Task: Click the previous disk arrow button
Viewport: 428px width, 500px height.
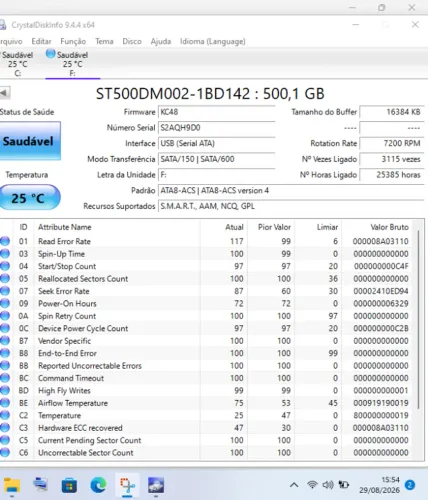Action: (5, 93)
